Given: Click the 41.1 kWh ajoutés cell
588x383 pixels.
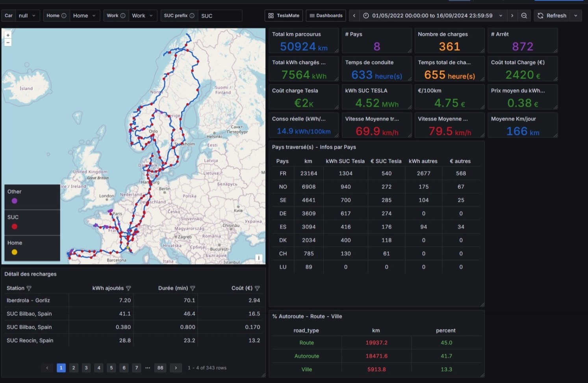Looking at the screenshot, I should coord(125,314).
